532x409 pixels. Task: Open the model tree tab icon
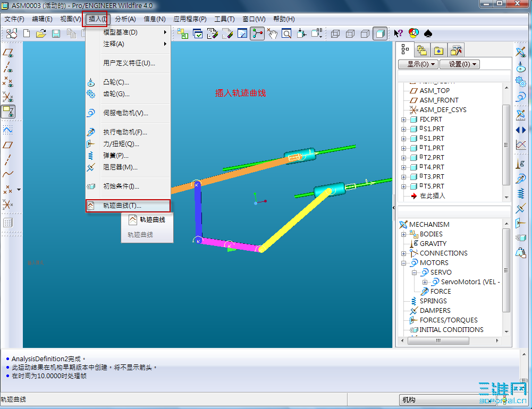point(405,50)
